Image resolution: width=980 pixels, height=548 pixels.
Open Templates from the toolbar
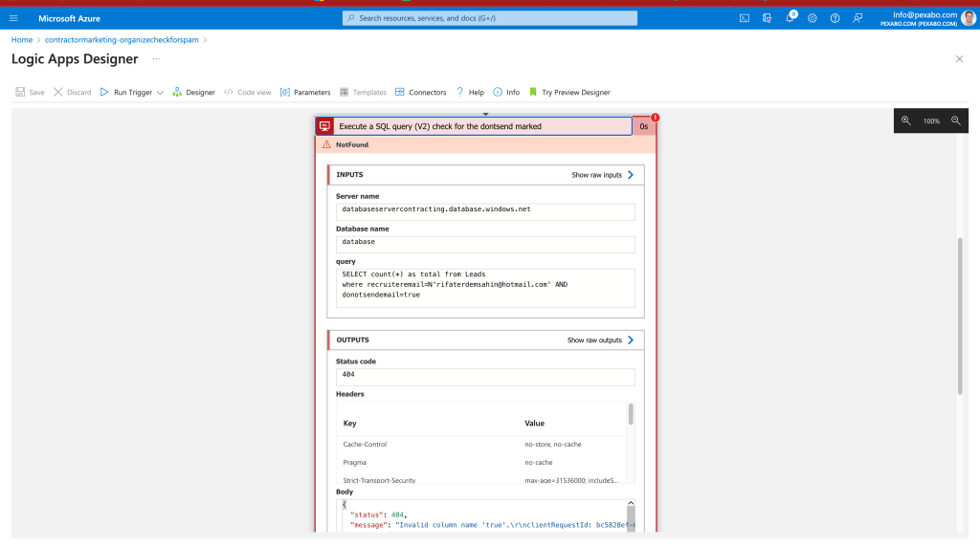click(363, 92)
